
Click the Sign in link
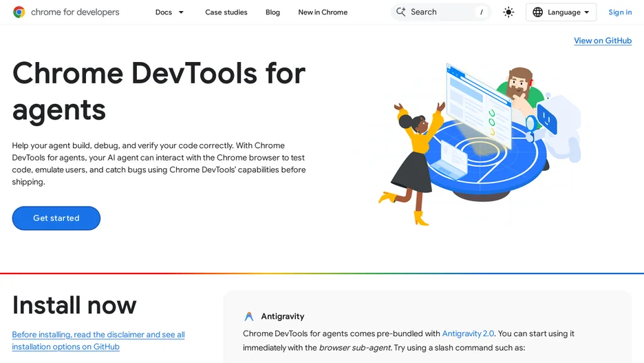point(620,12)
